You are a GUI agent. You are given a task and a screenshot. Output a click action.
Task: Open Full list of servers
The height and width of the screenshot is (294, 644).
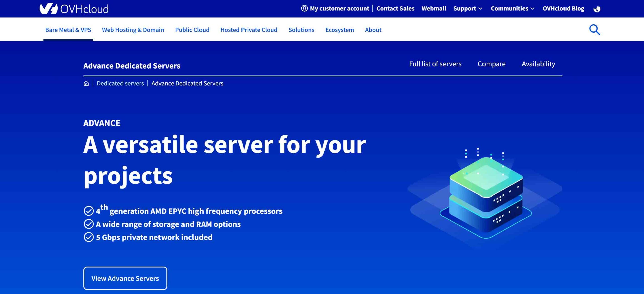(x=435, y=64)
